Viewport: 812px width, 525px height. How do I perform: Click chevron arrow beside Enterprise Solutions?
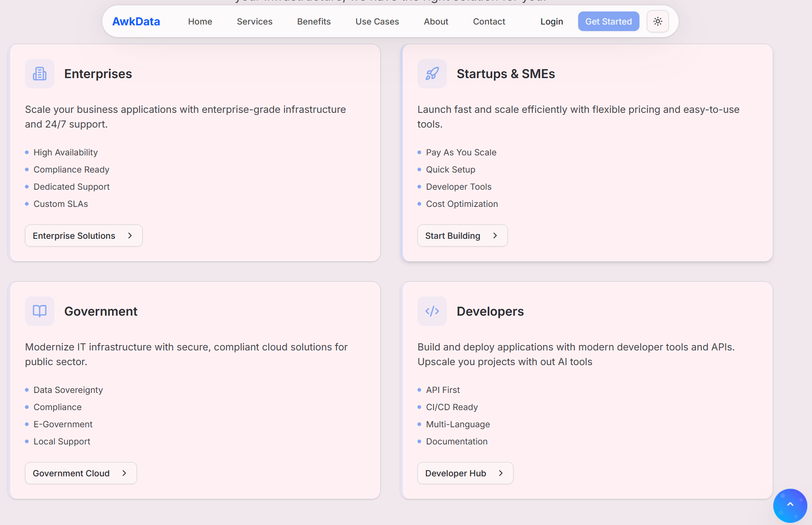point(130,236)
